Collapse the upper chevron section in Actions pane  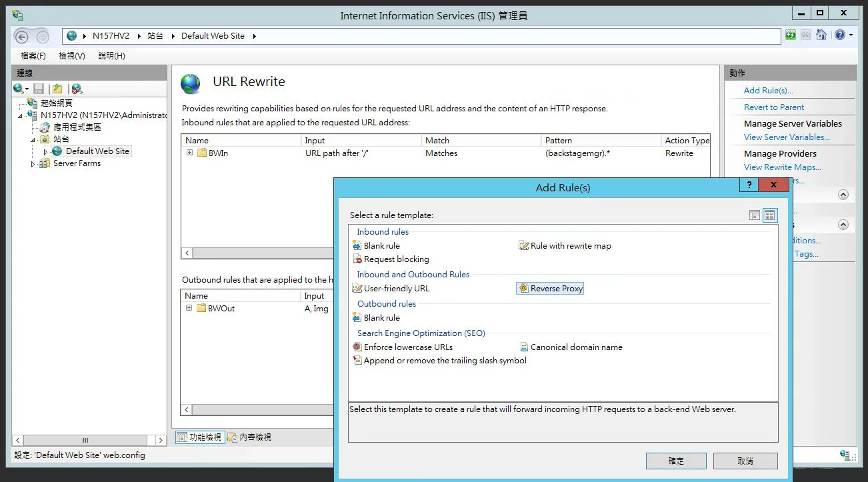tap(843, 195)
